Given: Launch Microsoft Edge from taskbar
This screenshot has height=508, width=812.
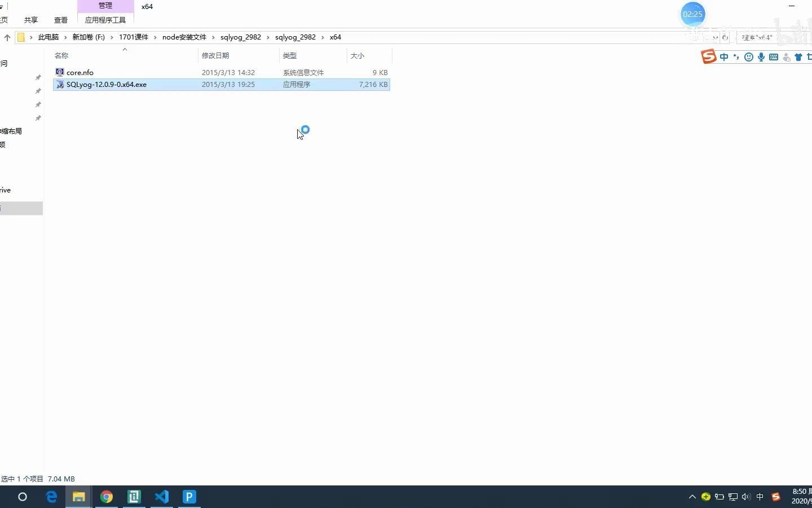Looking at the screenshot, I should [x=51, y=497].
